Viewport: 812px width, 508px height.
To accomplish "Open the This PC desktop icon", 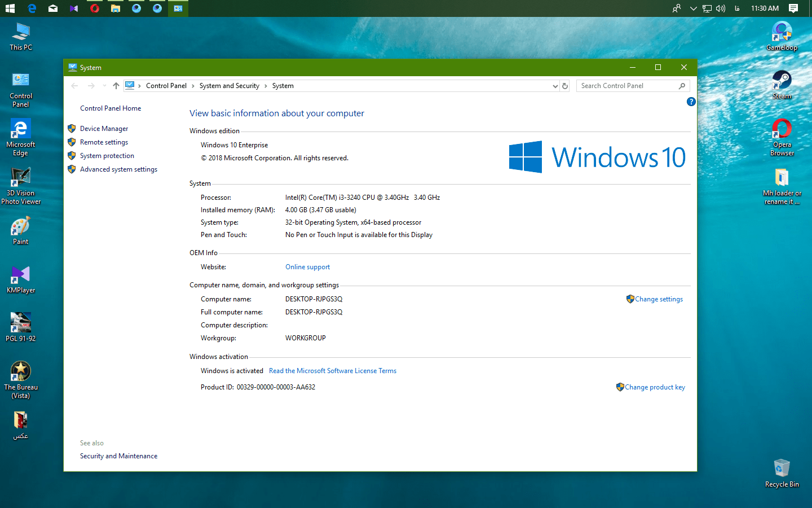I will (21, 37).
